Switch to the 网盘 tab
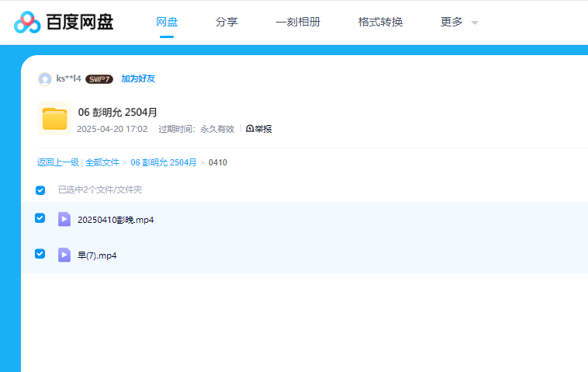This screenshot has height=372, width=588. click(167, 22)
